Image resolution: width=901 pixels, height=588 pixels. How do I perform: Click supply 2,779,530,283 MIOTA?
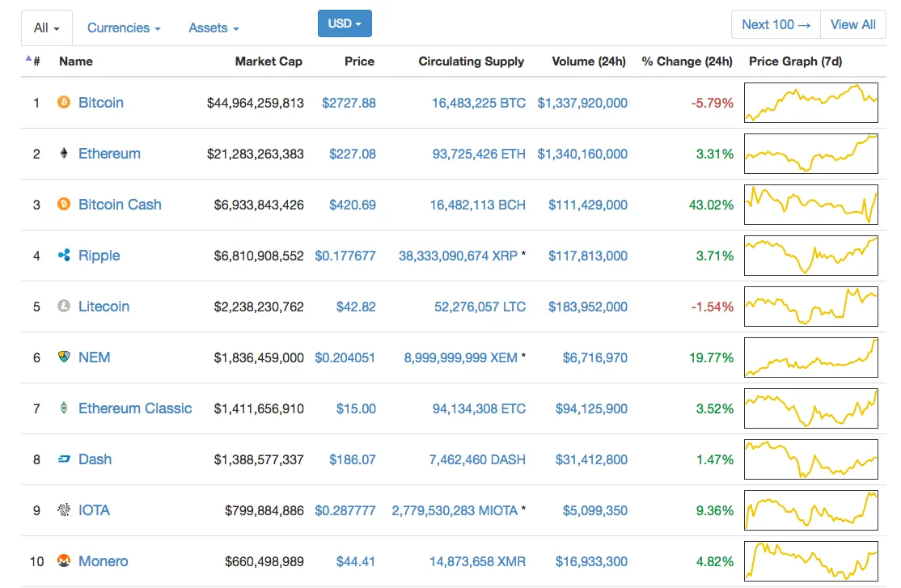click(x=455, y=510)
